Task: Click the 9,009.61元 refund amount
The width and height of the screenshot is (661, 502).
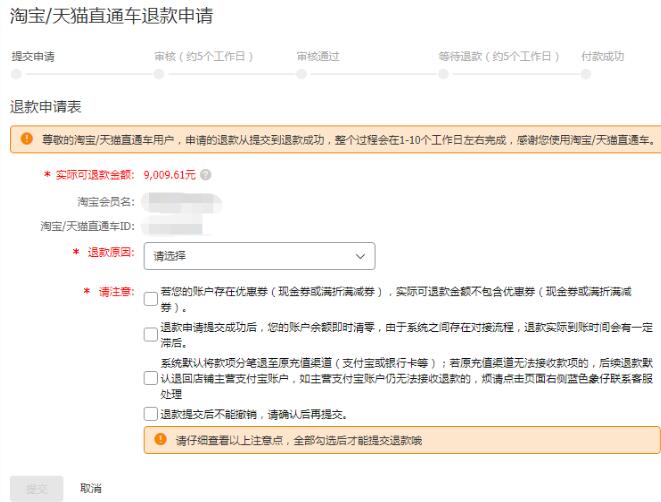Action: pyautogui.click(x=169, y=175)
